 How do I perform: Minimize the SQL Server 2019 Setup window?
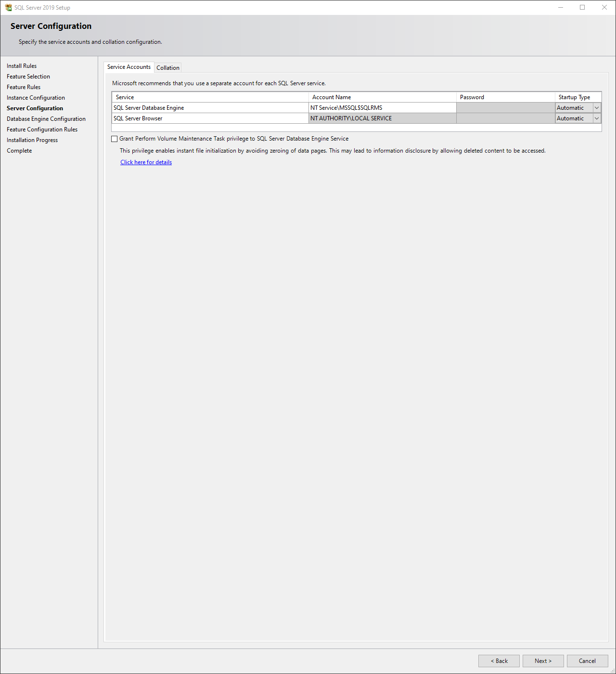pyautogui.click(x=561, y=7)
